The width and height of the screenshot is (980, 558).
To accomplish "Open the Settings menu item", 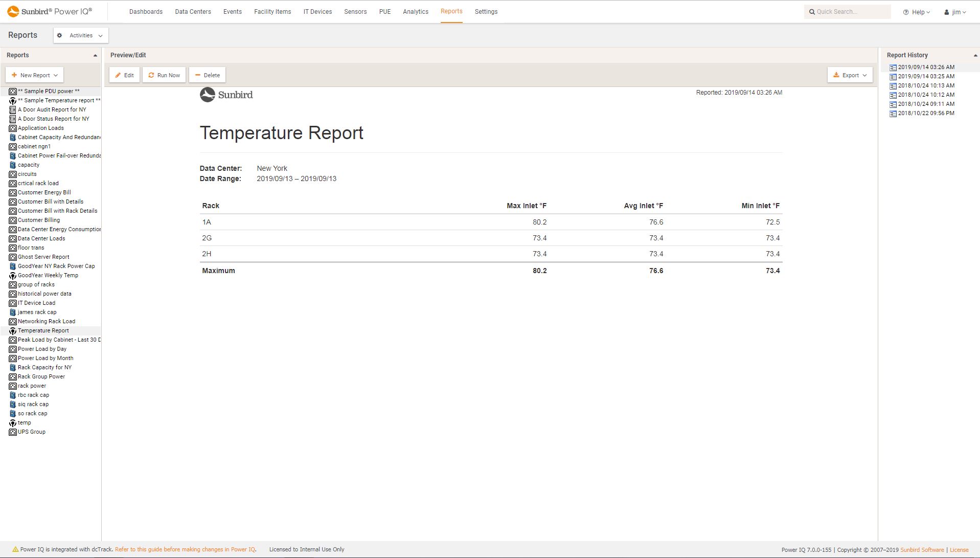I will pyautogui.click(x=486, y=11).
